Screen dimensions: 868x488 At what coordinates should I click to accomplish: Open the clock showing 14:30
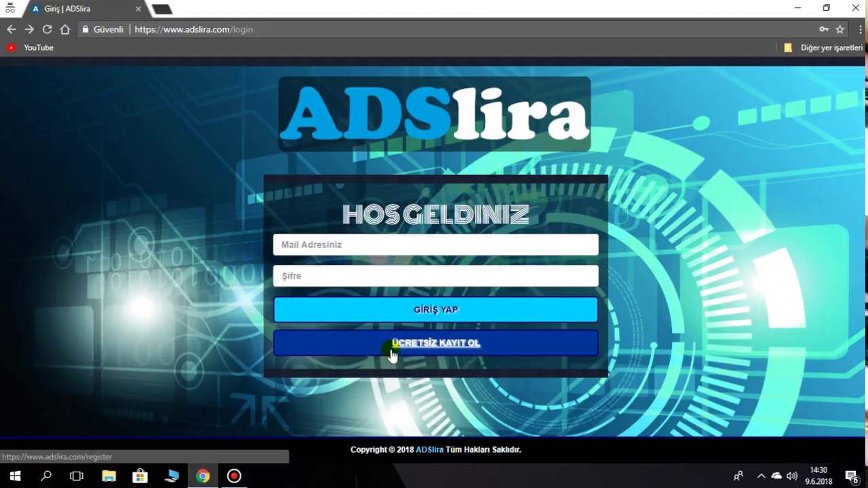coord(818,476)
